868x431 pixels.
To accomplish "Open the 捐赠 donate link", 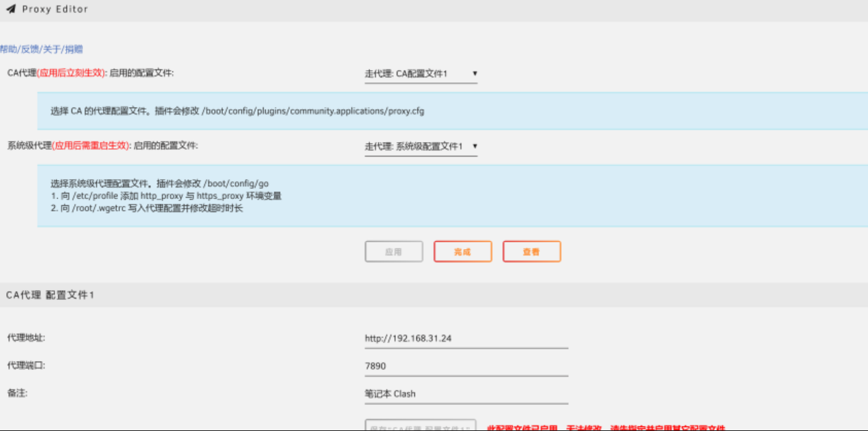I will coord(74,49).
